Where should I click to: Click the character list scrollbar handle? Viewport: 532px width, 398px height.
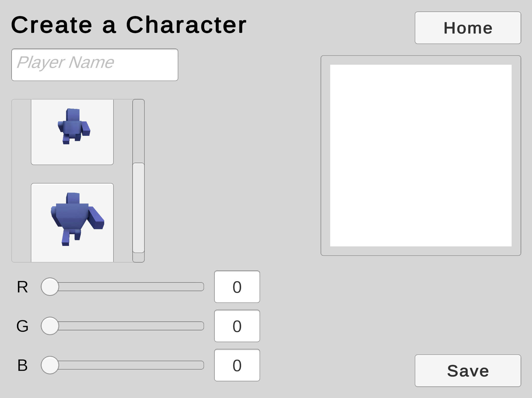(x=138, y=208)
